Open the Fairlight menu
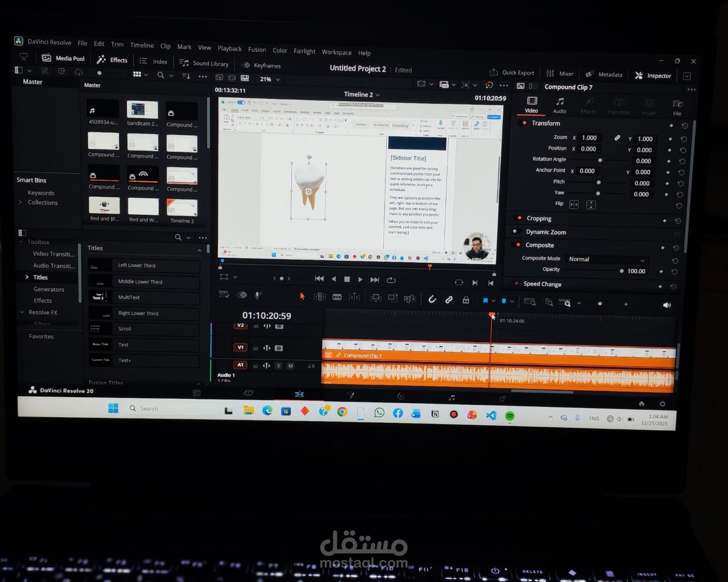 (304, 51)
